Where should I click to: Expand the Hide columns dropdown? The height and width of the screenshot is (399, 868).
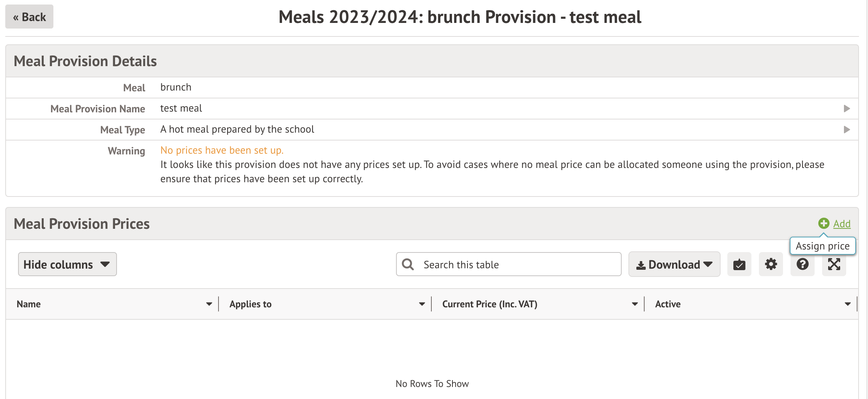pos(67,264)
